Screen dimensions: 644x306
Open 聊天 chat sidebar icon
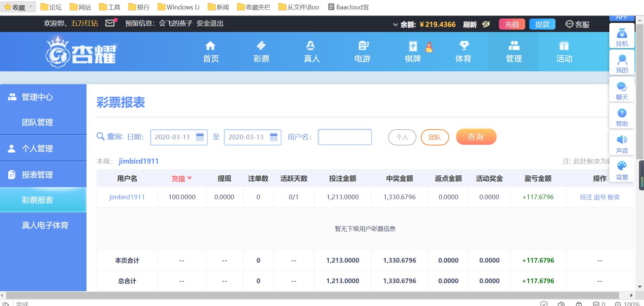621,87
